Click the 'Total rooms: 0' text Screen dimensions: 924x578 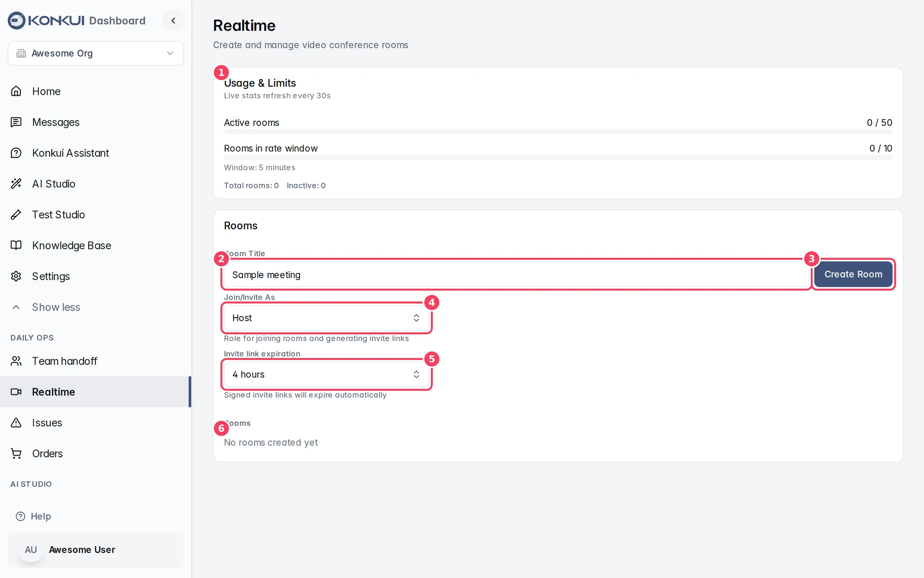click(x=251, y=185)
